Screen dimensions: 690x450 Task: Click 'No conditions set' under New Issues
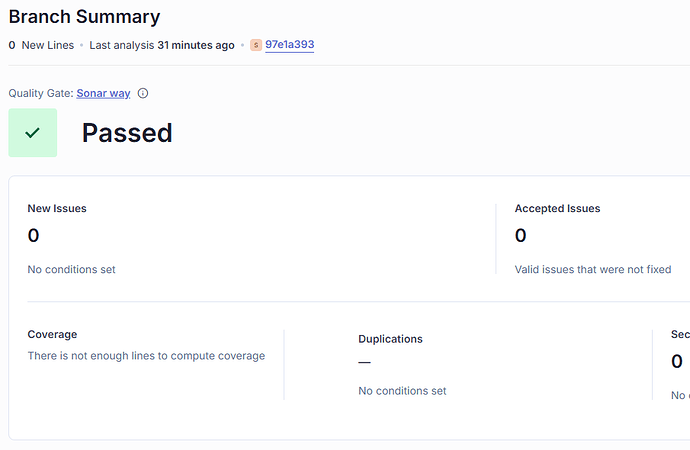tap(71, 269)
